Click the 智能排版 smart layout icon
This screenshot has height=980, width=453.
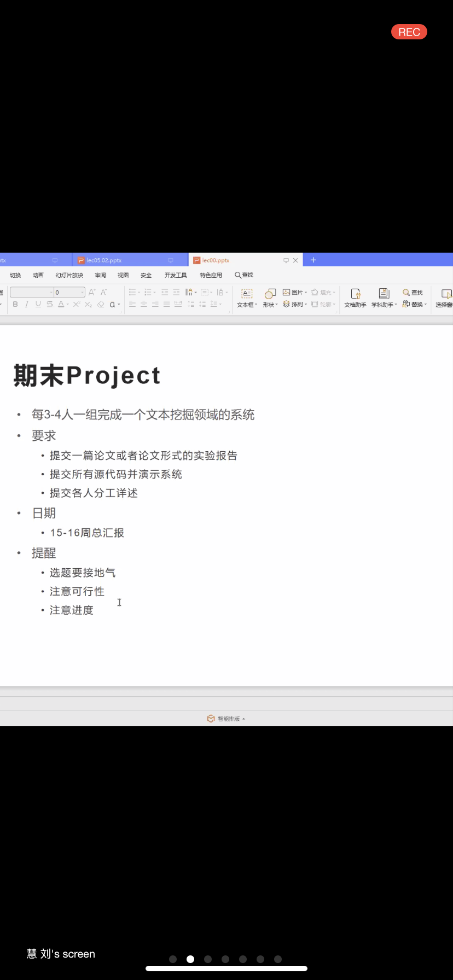point(211,719)
